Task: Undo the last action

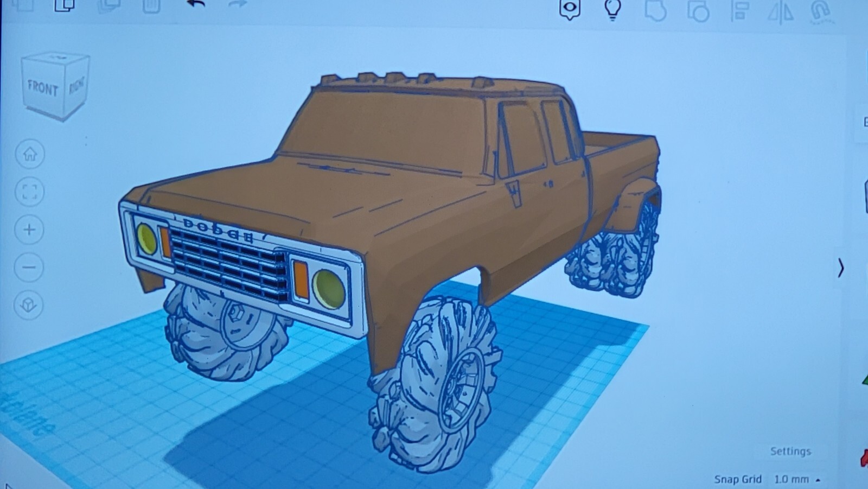Action: coord(196,4)
